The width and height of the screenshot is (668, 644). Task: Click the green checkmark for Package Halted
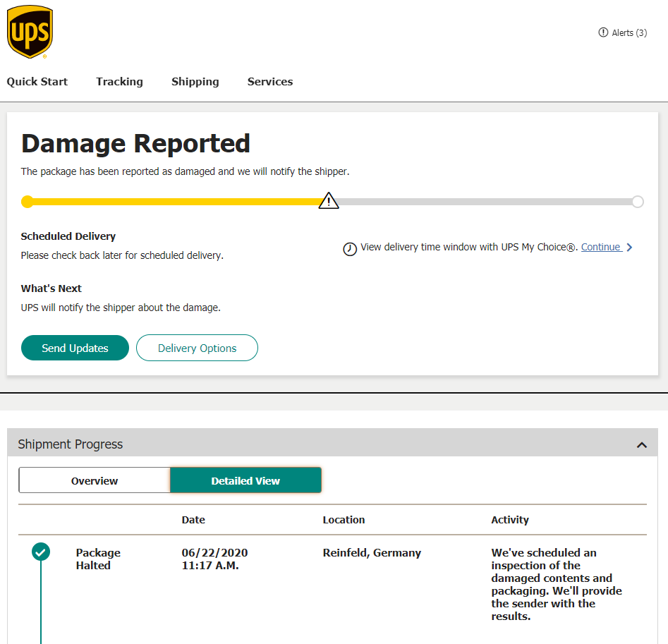tap(41, 552)
